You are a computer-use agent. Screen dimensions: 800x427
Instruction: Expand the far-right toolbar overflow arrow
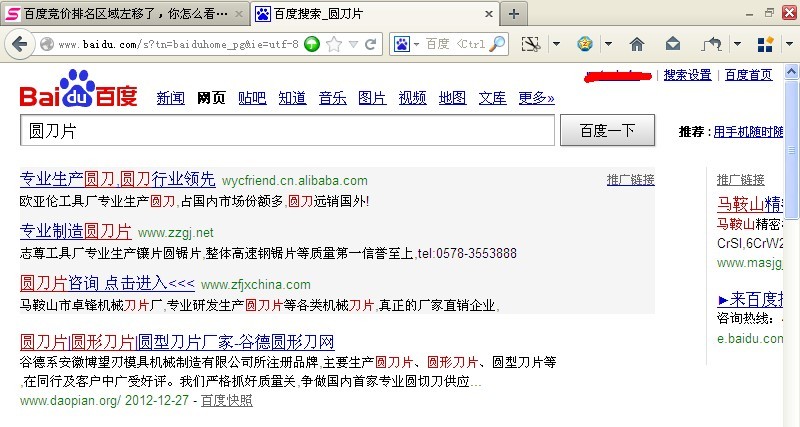[789, 44]
